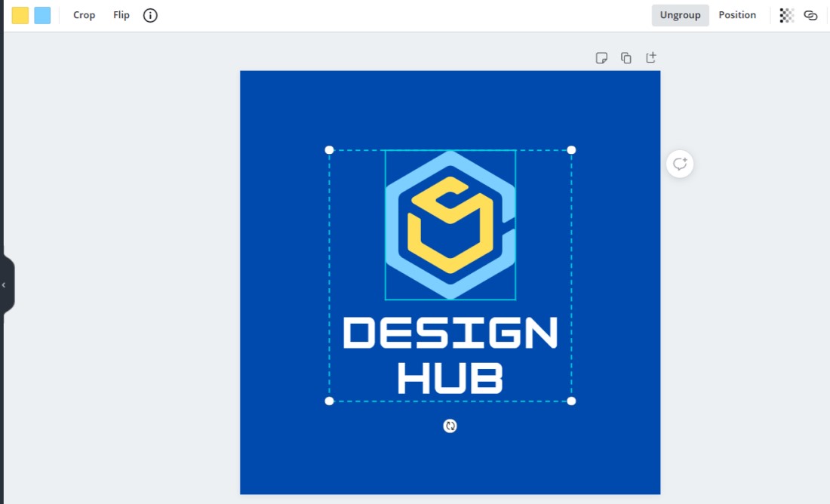The height and width of the screenshot is (504, 830).
Task: Add a comment with the speech bubble icon
Action: pyautogui.click(x=680, y=164)
